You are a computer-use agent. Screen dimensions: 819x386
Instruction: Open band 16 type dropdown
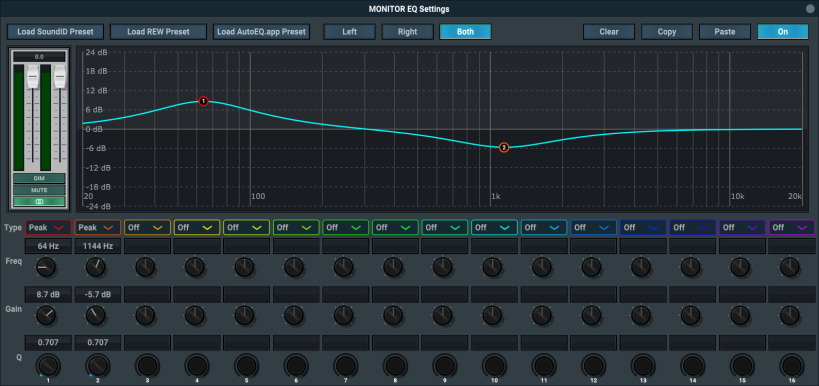tap(792, 227)
